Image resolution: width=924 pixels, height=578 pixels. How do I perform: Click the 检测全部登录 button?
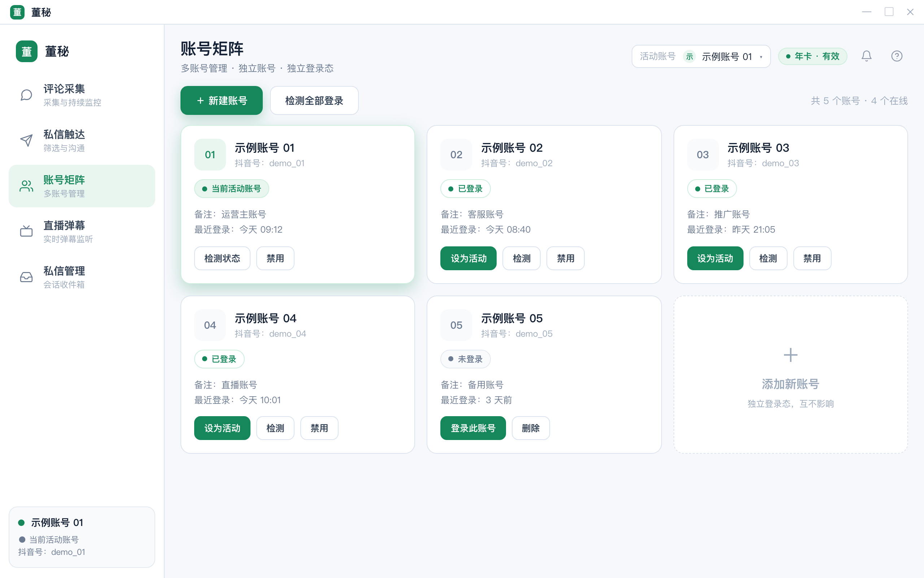point(314,100)
